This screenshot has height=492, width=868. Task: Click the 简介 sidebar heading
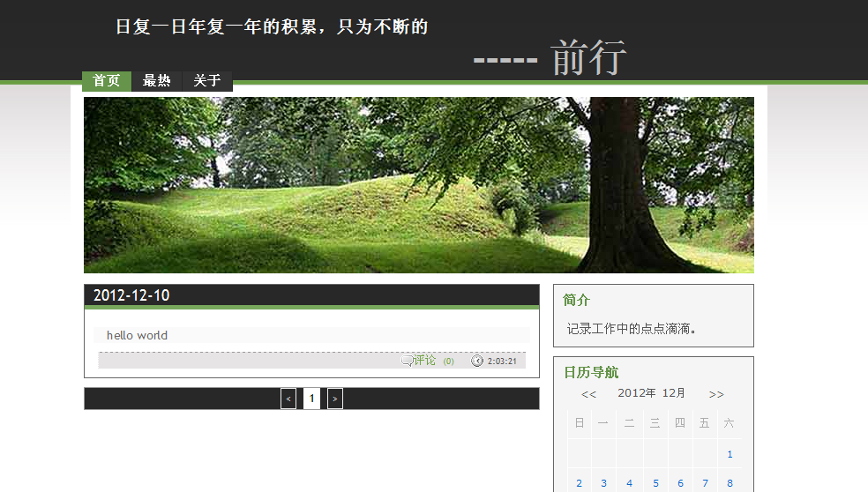pyautogui.click(x=576, y=300)
